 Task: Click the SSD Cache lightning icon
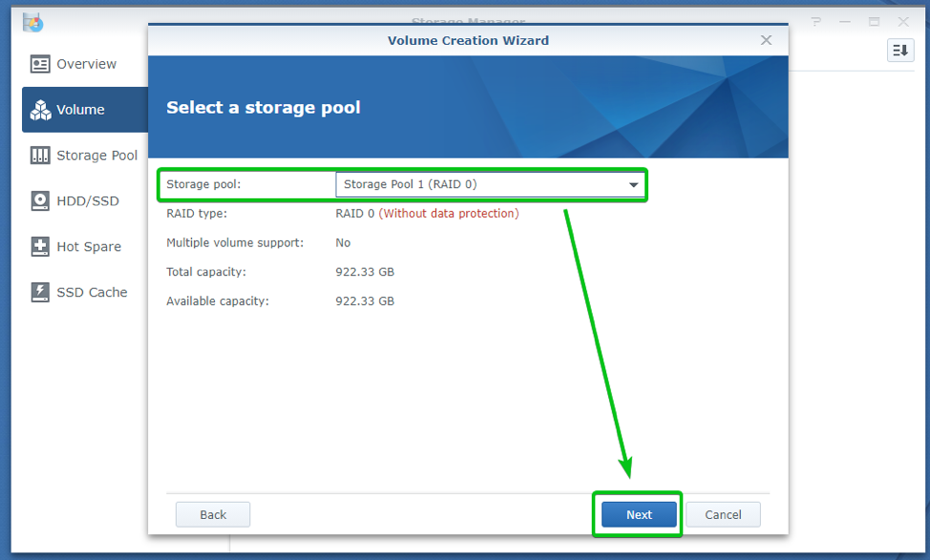pos(40,292)
